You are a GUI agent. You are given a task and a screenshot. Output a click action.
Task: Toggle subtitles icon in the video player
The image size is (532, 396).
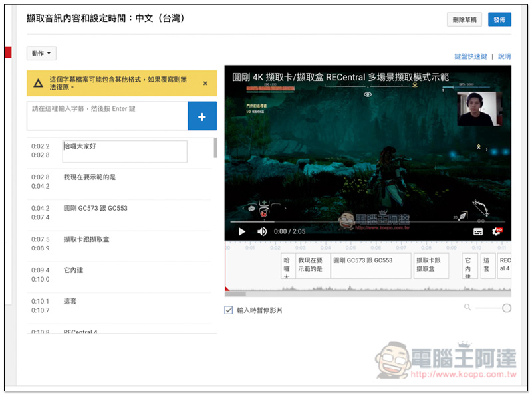[x=478, y=232]
